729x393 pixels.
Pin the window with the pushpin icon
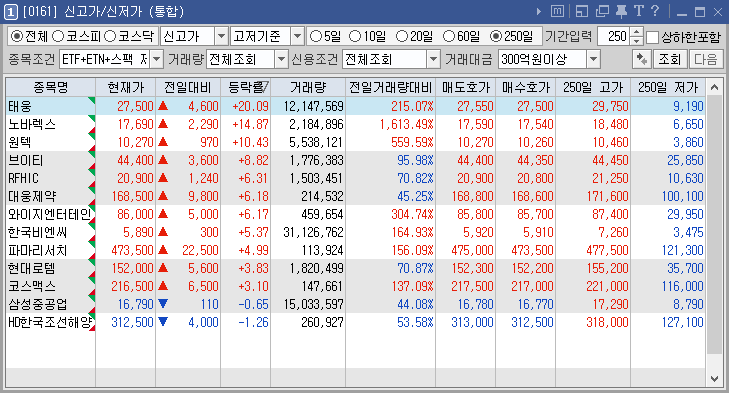(x=621, y=11)
